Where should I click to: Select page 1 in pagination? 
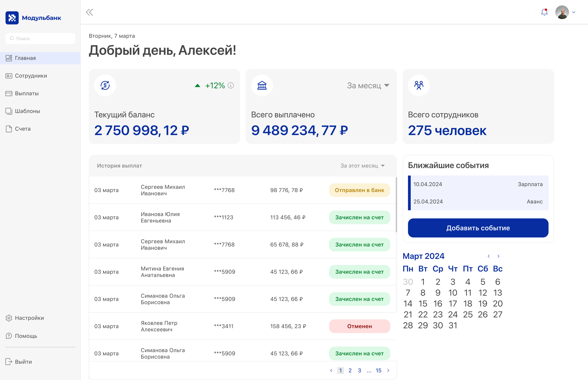340,370
